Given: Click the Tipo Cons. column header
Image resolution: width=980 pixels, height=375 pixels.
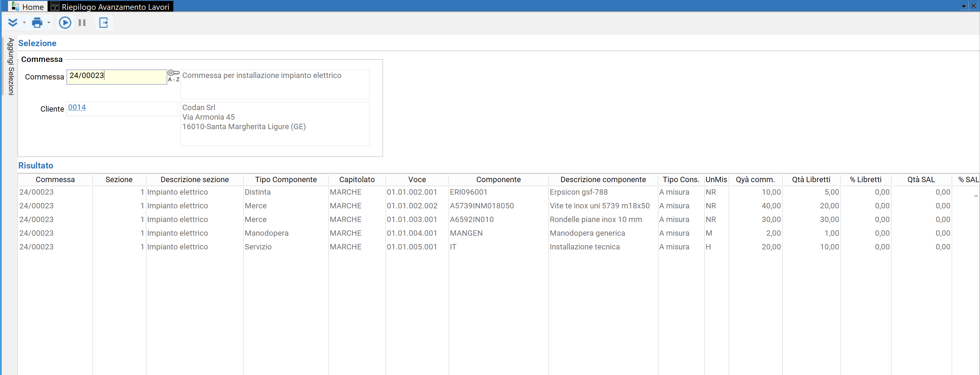Looking at the screenshot, I should click(x=681, y=180).
